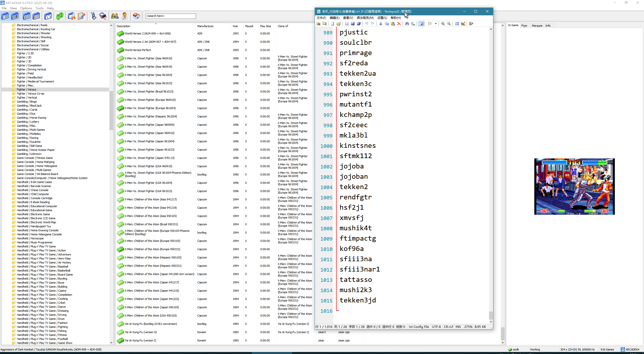The width and height of the screenshot is (644, 354).
Task: Open replace with the ab-ac icon
Action: click(x=413, y=24)
